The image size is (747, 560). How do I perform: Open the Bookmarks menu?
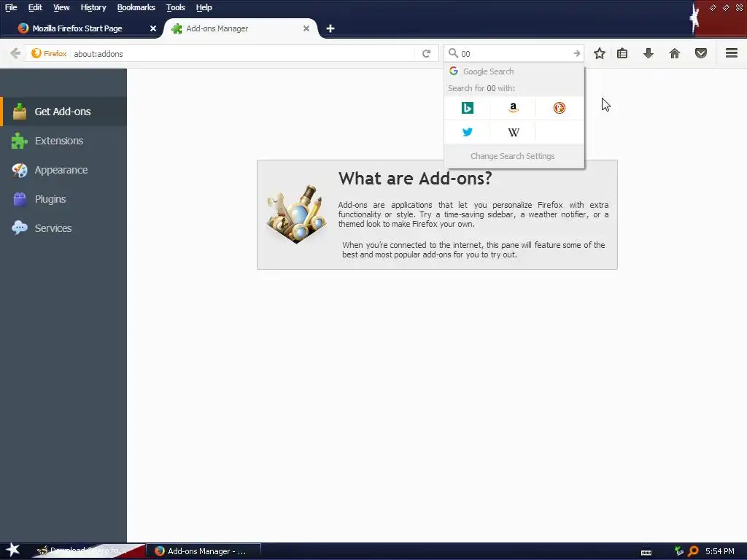click(136, 7)
